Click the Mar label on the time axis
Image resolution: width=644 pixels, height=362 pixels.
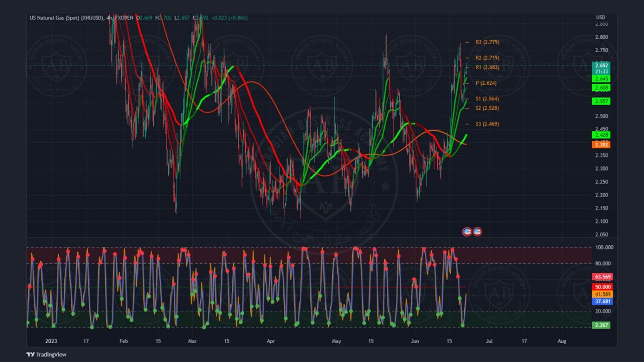tap(192, 341)
